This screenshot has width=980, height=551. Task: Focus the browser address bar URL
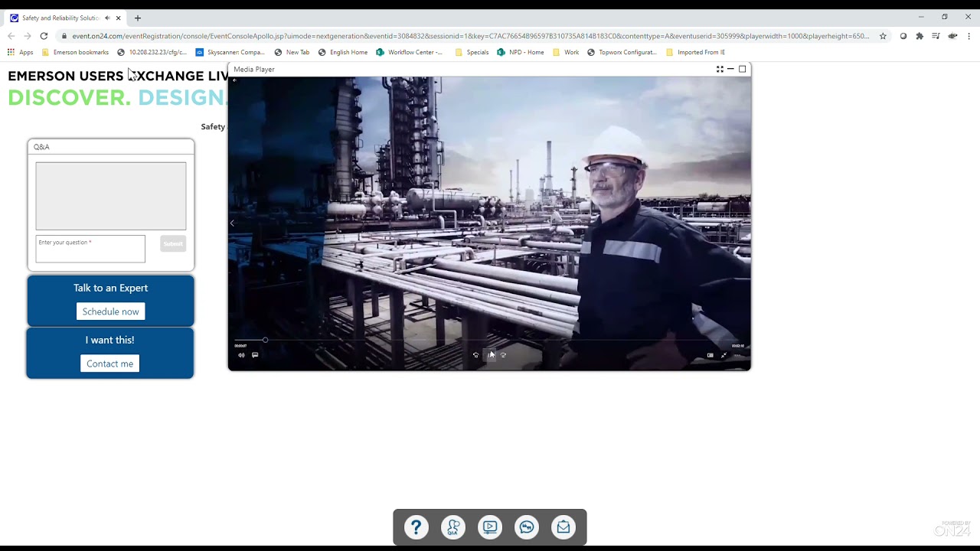pyautogui.click(x=471, y=36)
